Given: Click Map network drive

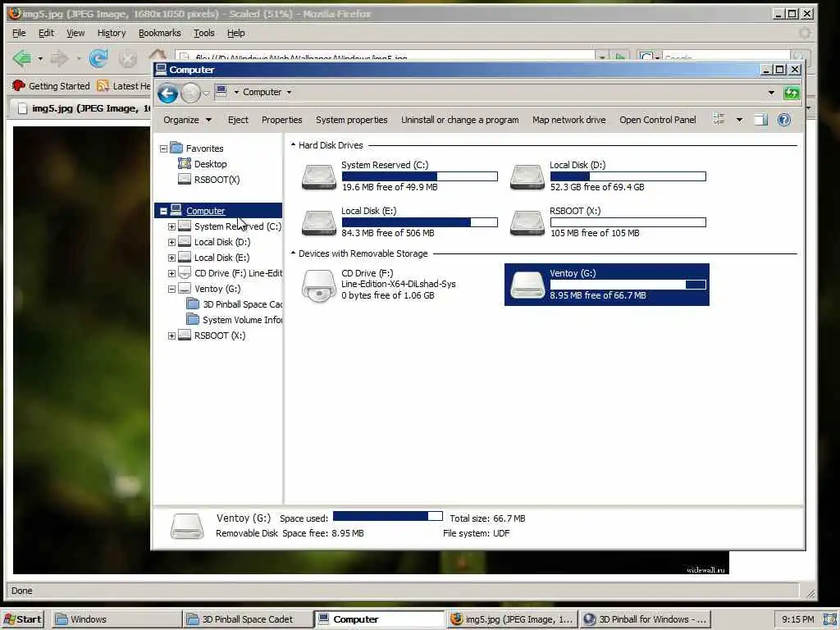Looking at the screenshot, I should point(569,120).
